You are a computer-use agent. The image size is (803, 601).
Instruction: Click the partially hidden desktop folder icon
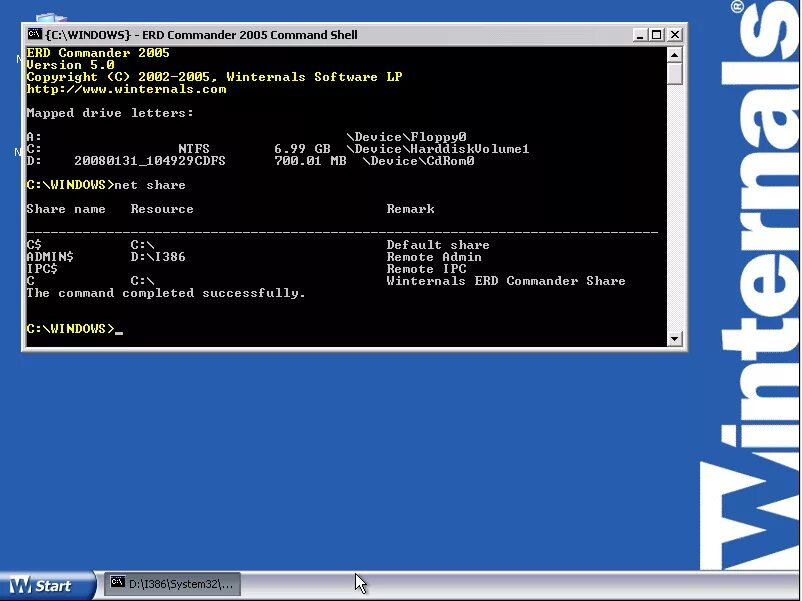click(x=51, y=18)
